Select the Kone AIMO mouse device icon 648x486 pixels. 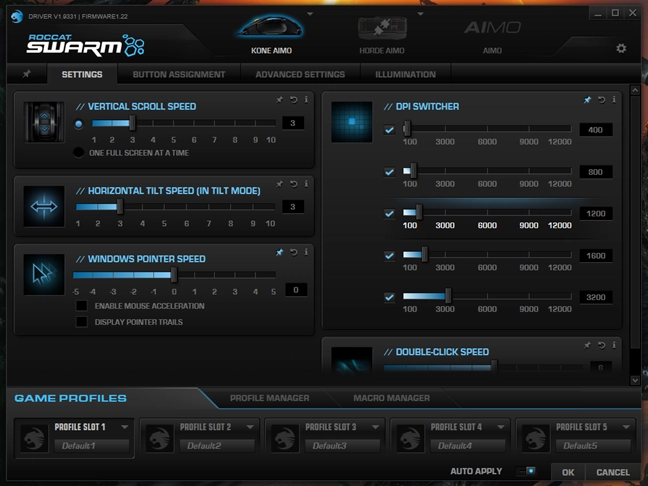[x=271, y=27]
